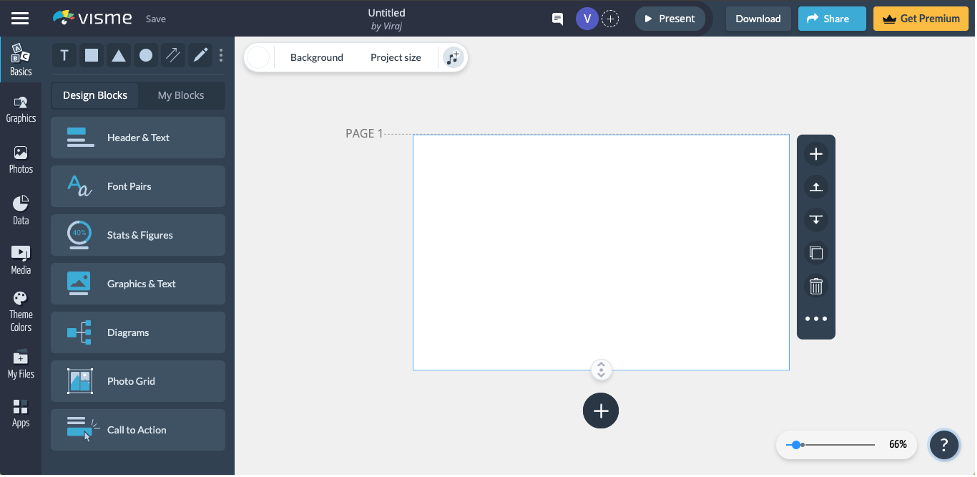Open Project size options
This screenshot has width=977, height=477.
(396, 57)
